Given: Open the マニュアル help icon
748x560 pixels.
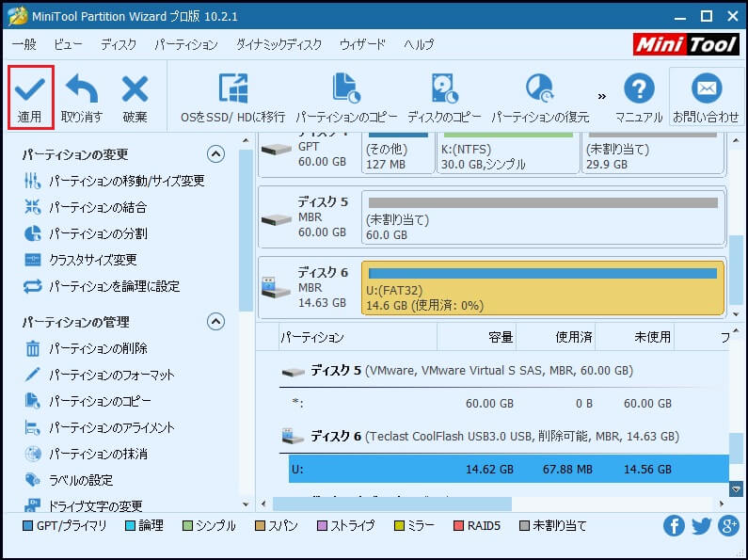Looking at the screenshot, I should 639,88.
